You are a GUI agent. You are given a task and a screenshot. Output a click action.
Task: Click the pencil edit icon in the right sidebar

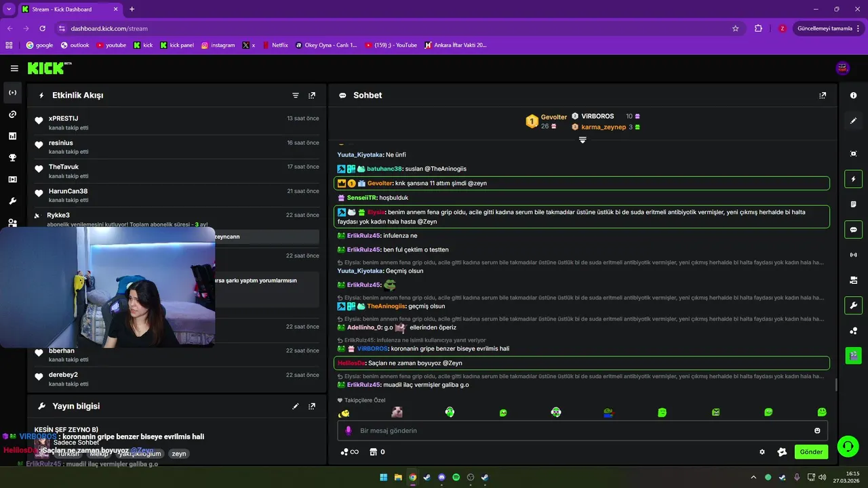point(854,121)
